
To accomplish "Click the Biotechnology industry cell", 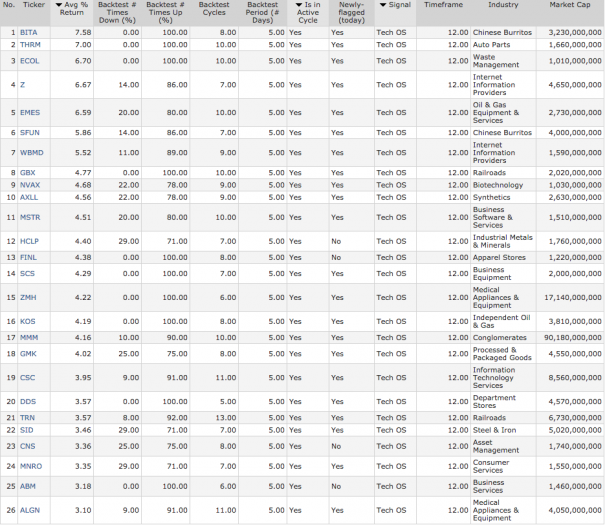I will tap(498, 185).
